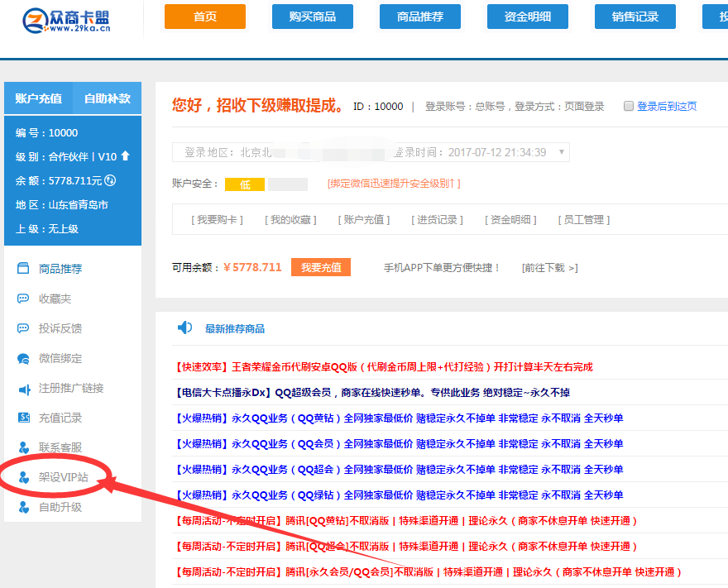The height and width of the screenshot is (588, 728).
Task: Open the 登录后到这页 link
Action: (x=667, y=107)
